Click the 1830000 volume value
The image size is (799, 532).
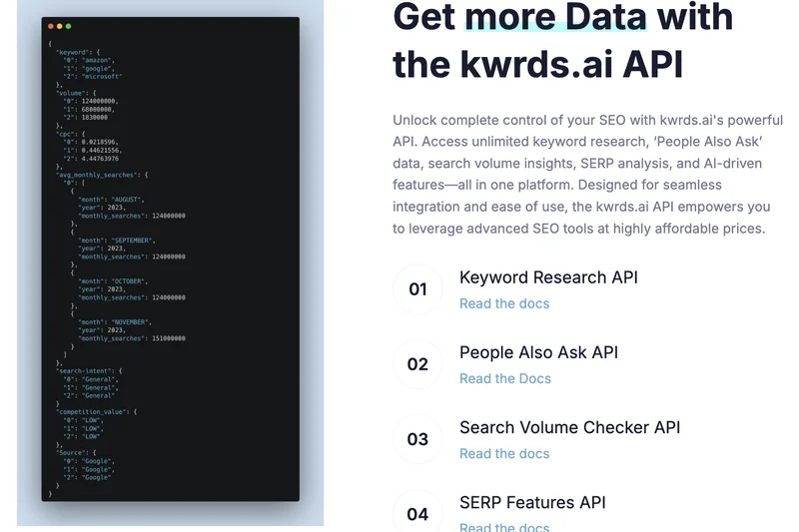pos(95,117)
